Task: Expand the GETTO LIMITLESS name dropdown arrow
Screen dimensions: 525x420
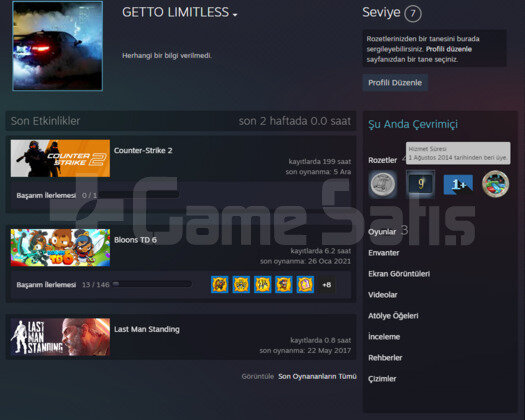Action: pyautogui.click(x=235, y=15)
